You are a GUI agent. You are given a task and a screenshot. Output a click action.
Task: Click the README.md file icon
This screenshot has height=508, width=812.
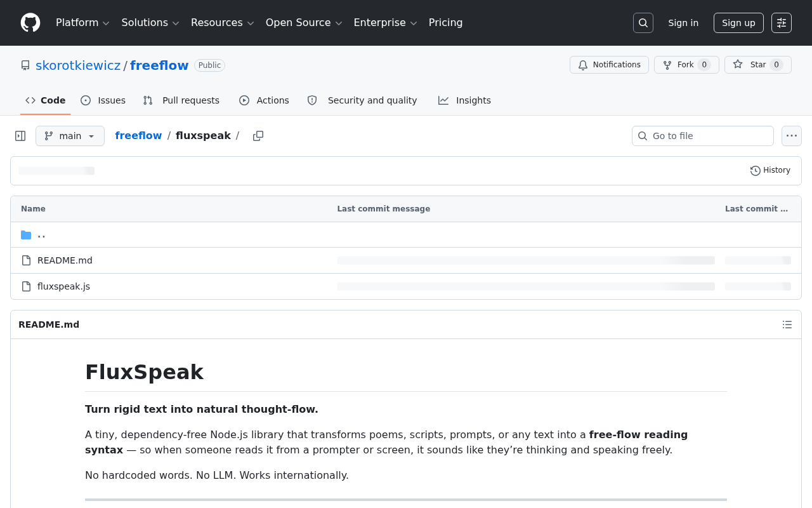(26, 260)
